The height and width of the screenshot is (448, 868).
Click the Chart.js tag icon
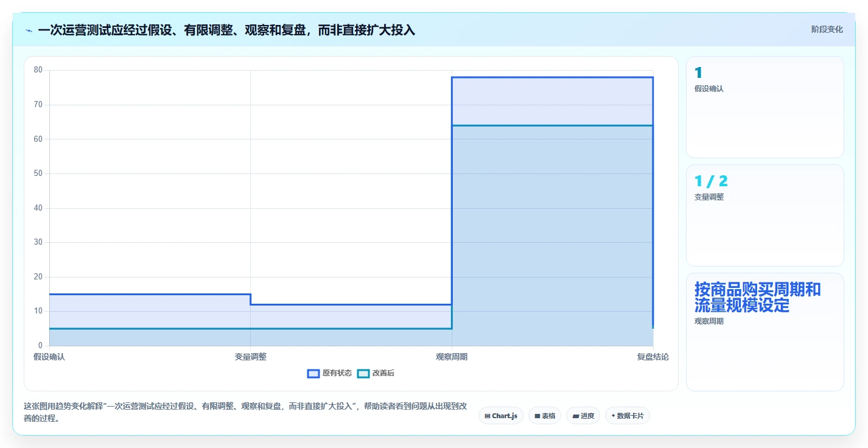[x=488, y=416]
